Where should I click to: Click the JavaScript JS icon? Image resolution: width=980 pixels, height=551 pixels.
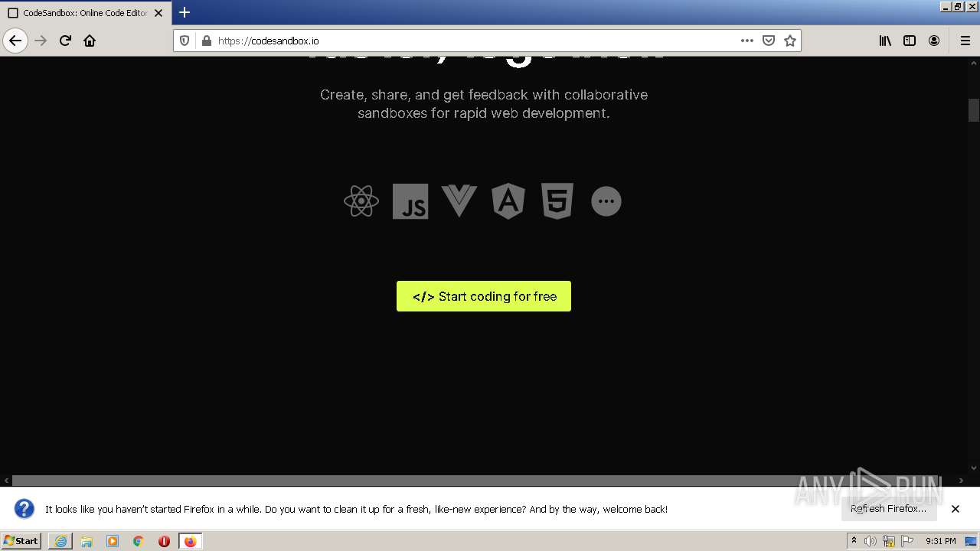pyautogui.click(x=410, y=201)
